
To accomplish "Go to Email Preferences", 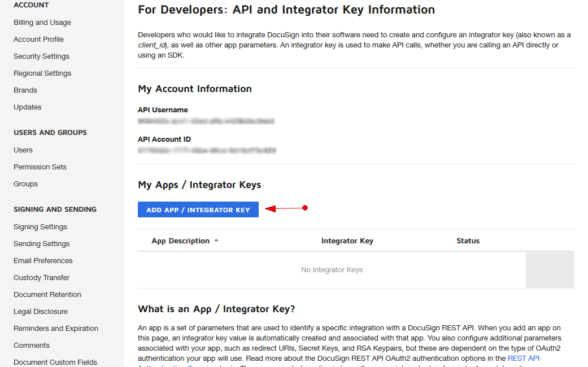I will click(x=43, y=260).
